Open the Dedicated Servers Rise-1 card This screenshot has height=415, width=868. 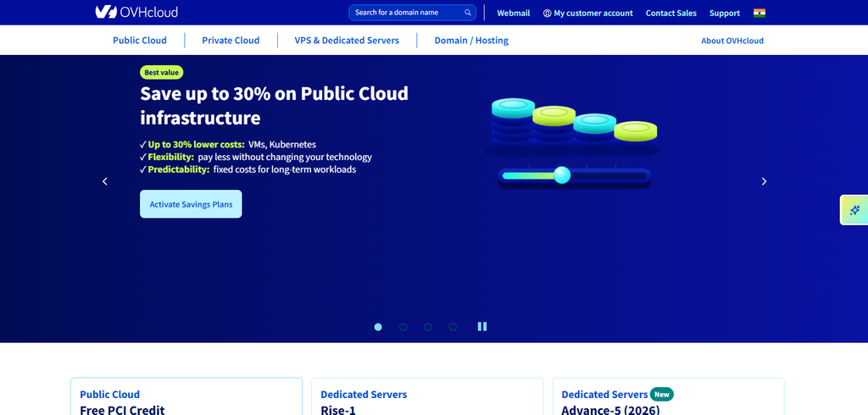click(427, 396)
